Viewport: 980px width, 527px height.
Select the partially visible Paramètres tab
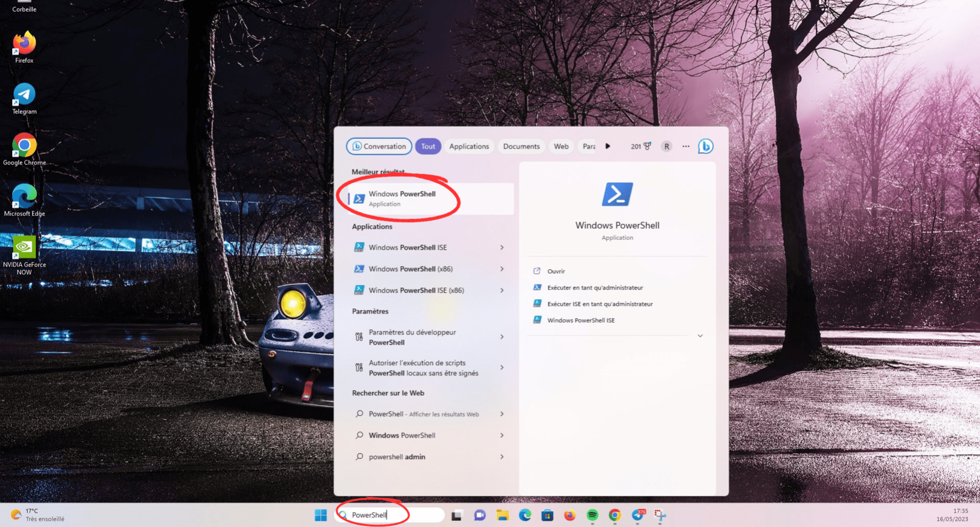588,146
